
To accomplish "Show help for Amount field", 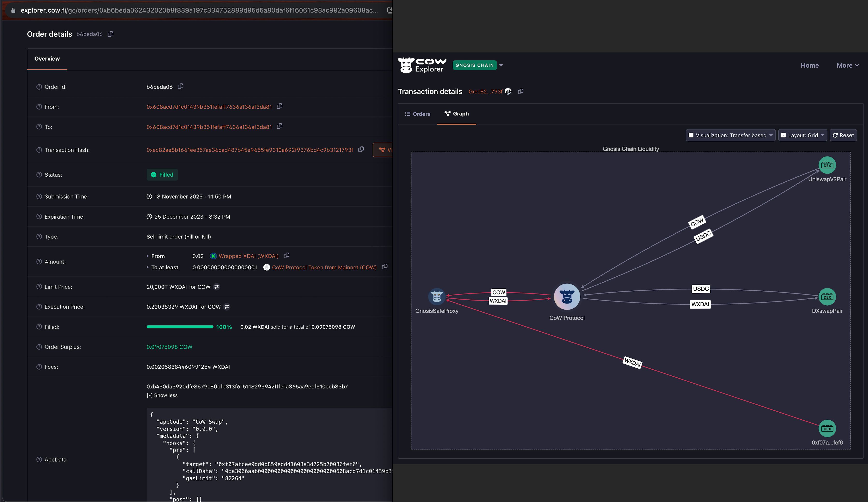I will coord(39,261).
